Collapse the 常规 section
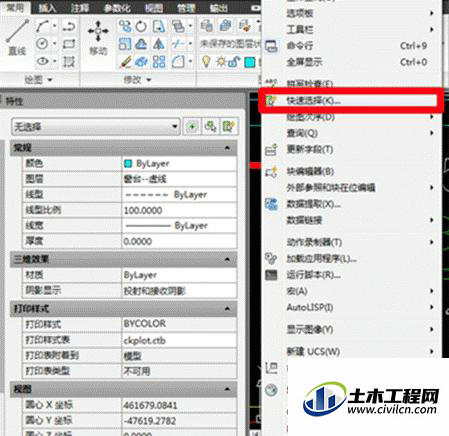Screen dimensions: 449x436 [227, 147]
